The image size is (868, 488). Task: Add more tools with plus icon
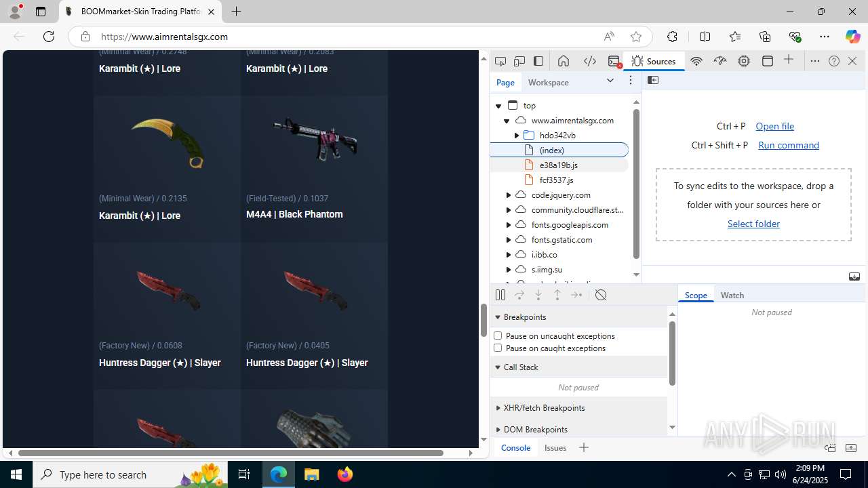tap(789, 60)
